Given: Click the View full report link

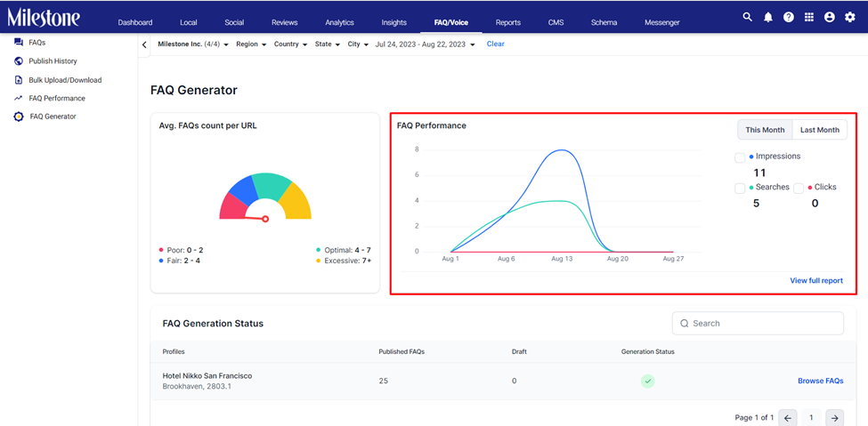Looking at the screenshot, I should coord(816,280).
